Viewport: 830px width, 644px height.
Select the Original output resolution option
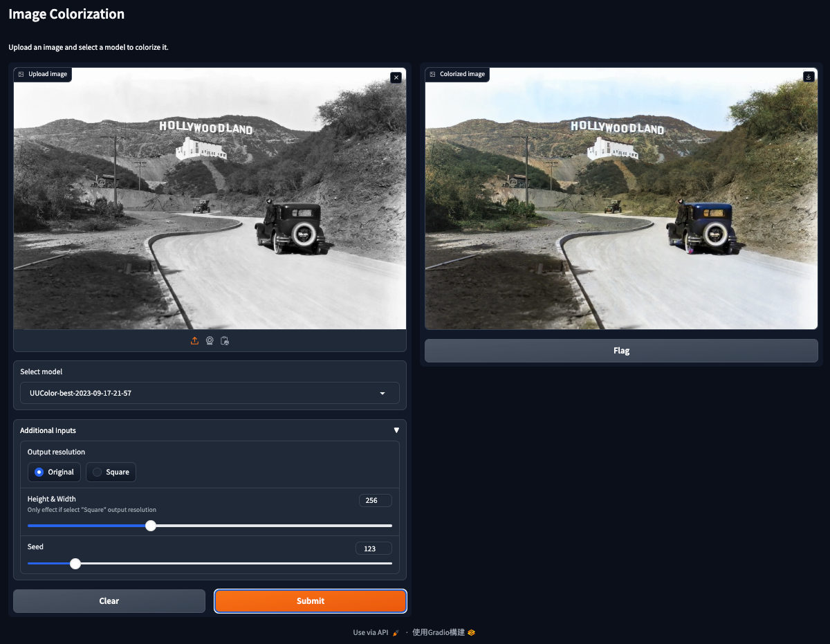click(38, 472)
